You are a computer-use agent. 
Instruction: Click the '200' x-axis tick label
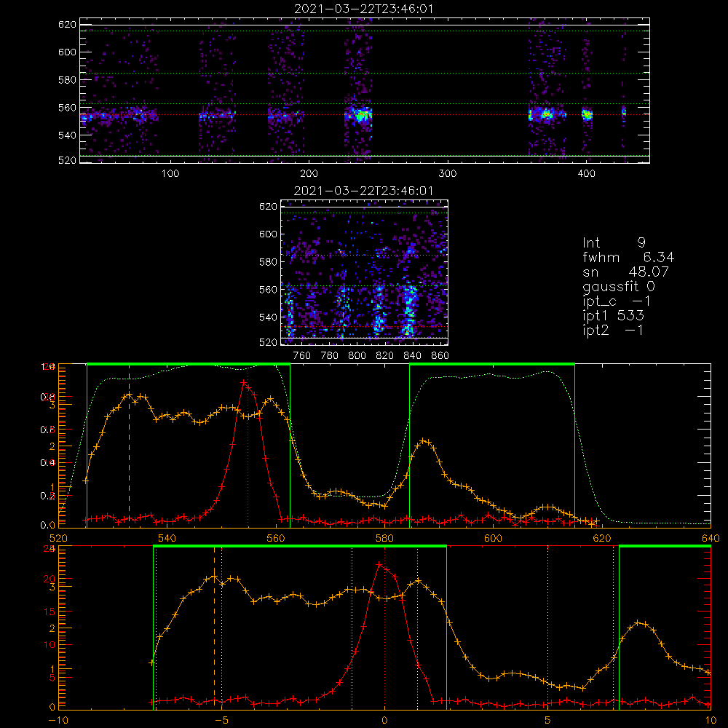pyautogui.click(x=309, y=173)
